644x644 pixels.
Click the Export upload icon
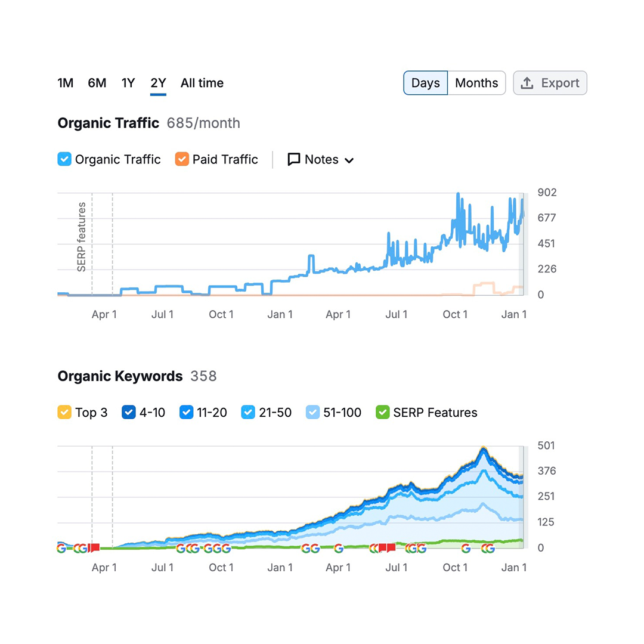(x=527, y=83)
